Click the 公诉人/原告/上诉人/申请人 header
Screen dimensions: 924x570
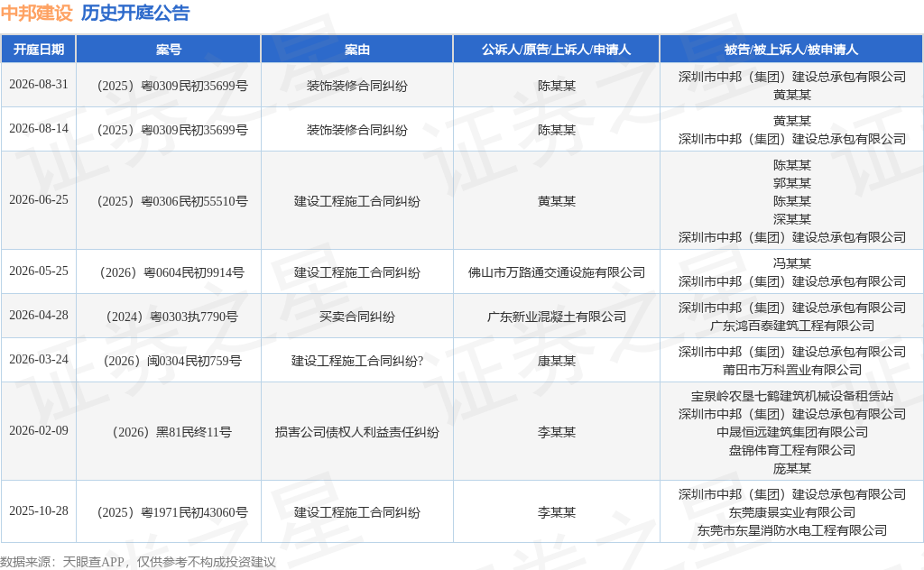pos(556,50)
